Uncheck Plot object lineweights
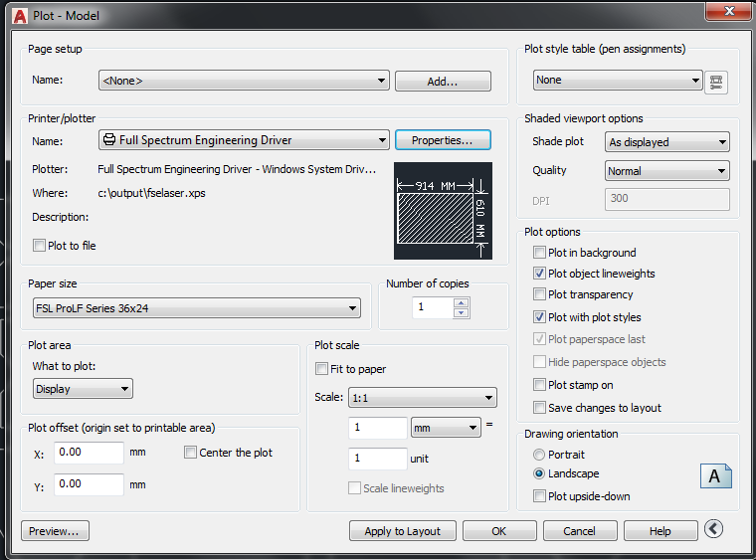This screenshot has height=560, width=756. click(539, 274)
